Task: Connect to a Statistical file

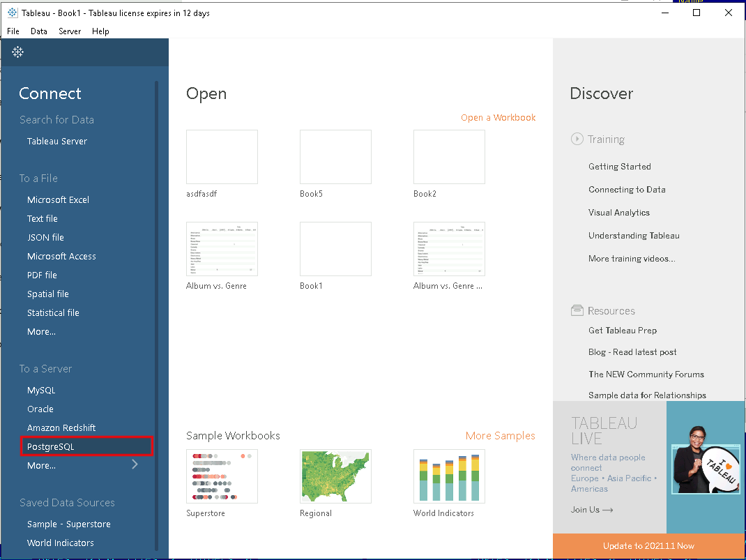Action: tap(53, 312)
